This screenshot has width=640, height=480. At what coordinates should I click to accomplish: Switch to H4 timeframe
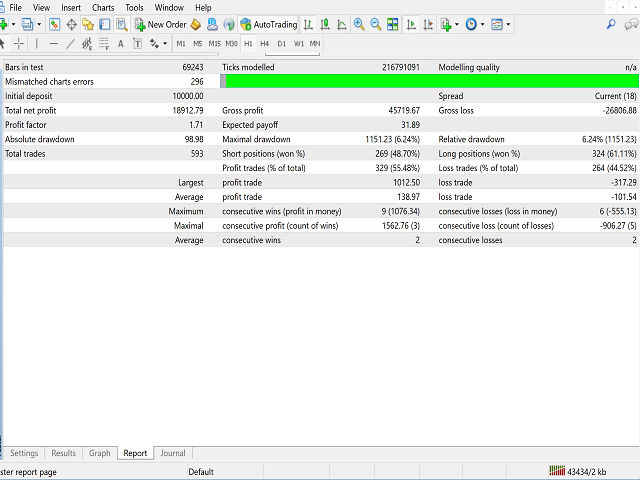tap(264, 43)
